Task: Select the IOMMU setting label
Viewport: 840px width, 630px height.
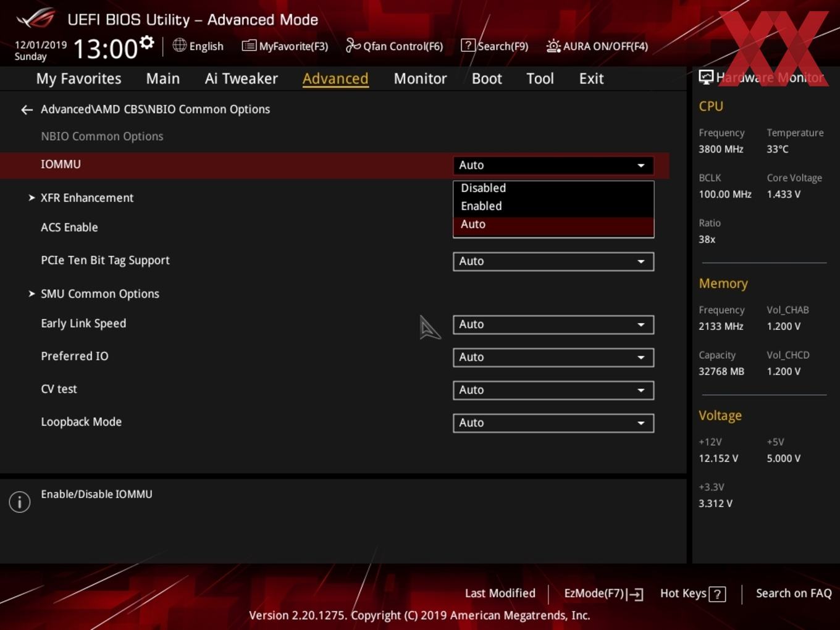Action: [x=61, y=164]
